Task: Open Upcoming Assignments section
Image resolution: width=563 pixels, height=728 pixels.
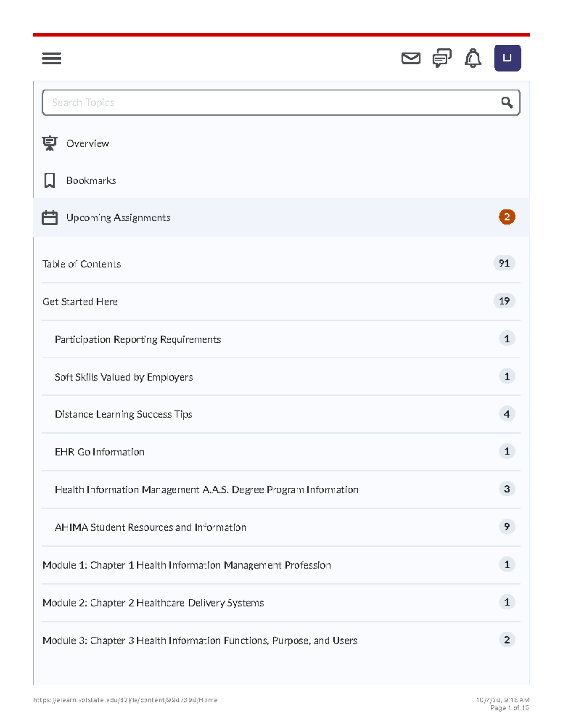Action: [x=118, y=218]
